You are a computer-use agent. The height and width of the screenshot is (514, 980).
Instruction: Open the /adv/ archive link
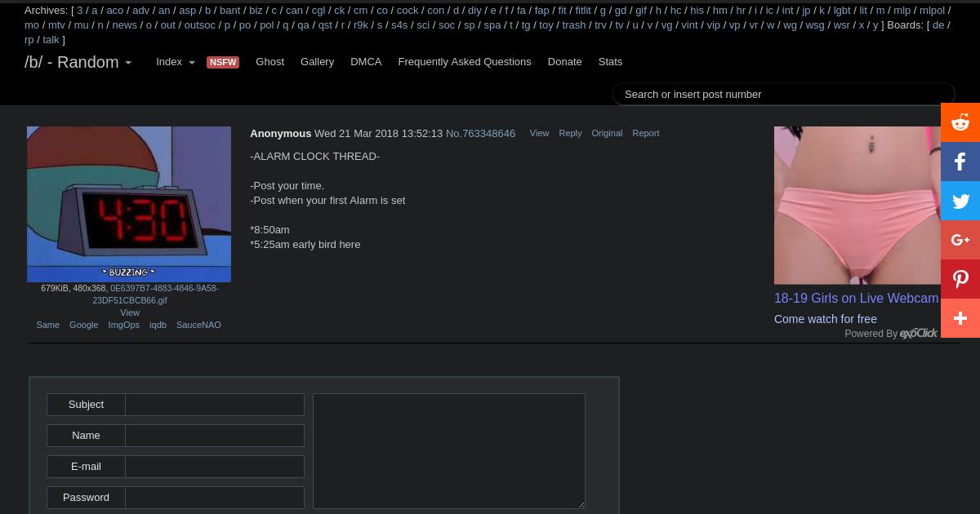click(140, 11)
